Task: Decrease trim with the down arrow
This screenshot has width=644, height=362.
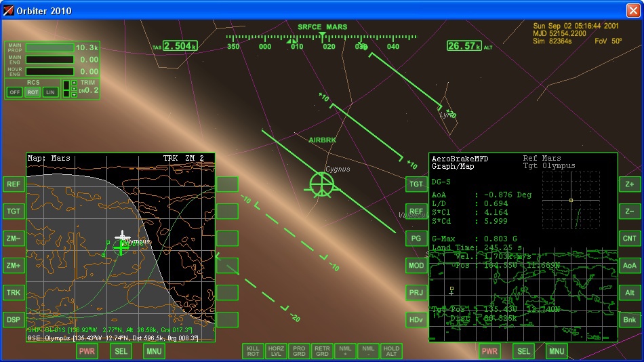Action: coord(74,94)
